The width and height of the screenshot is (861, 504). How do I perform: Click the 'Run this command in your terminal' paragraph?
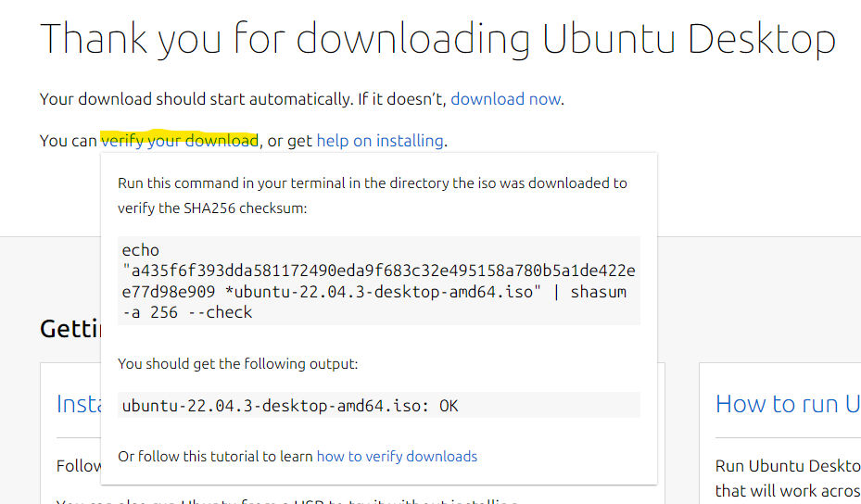point(373,195)
